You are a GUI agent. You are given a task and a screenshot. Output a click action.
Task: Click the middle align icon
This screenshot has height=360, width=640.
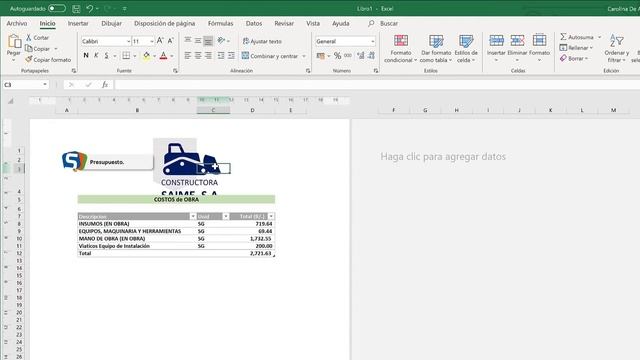point(198,40)
